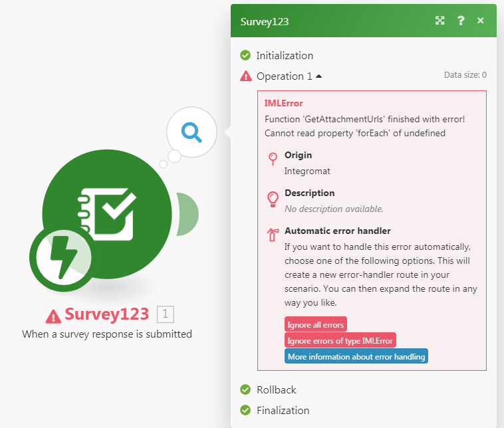The width and height of the screenshot is (504, 428).
Task: Click the Survey123 panel title
Action: point(265,21)
